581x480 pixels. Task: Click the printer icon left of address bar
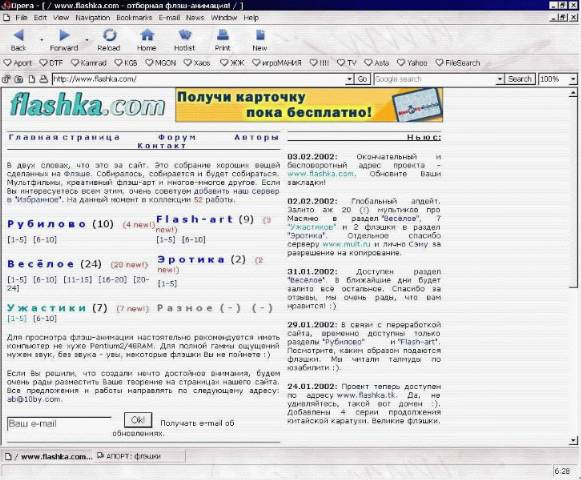[x=44, y=79]
